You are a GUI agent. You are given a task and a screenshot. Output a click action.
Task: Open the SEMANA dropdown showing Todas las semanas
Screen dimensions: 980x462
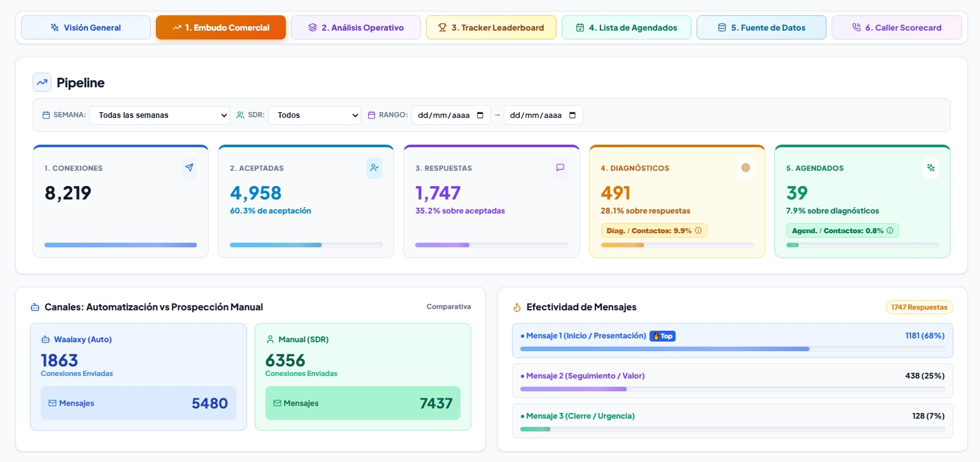tap(159, 115)
